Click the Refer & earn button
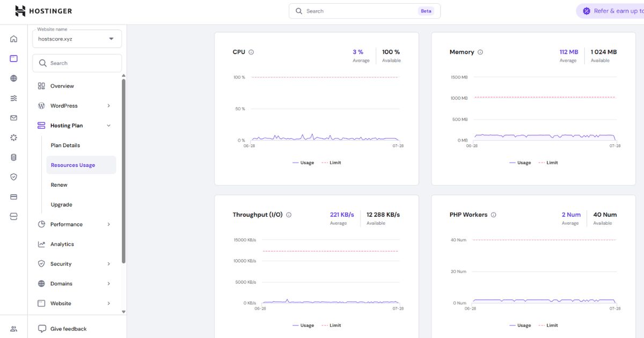This screenshot has width=644, height=338. point(610,11)
